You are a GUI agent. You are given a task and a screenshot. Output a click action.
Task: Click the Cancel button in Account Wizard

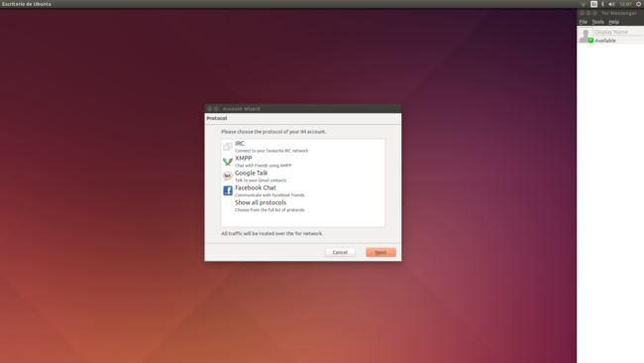340,253
